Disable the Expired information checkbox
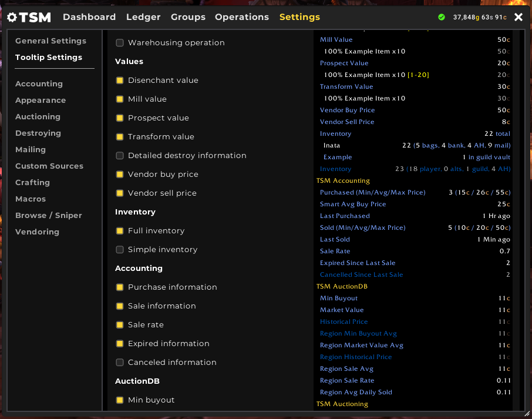Viewport: 532px width, 419px height. (119, 343)
